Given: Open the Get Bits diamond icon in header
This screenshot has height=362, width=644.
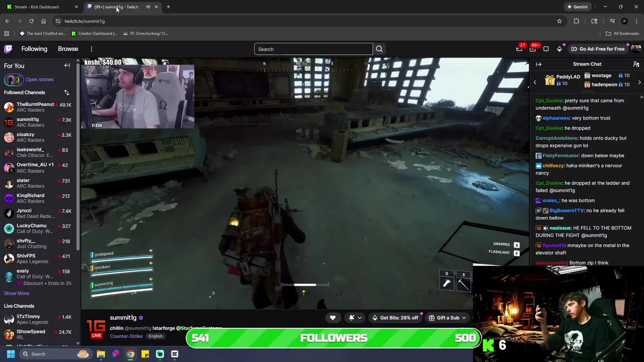Looking at the screenshot, I should pyautogui.click(x=559, y=49).
